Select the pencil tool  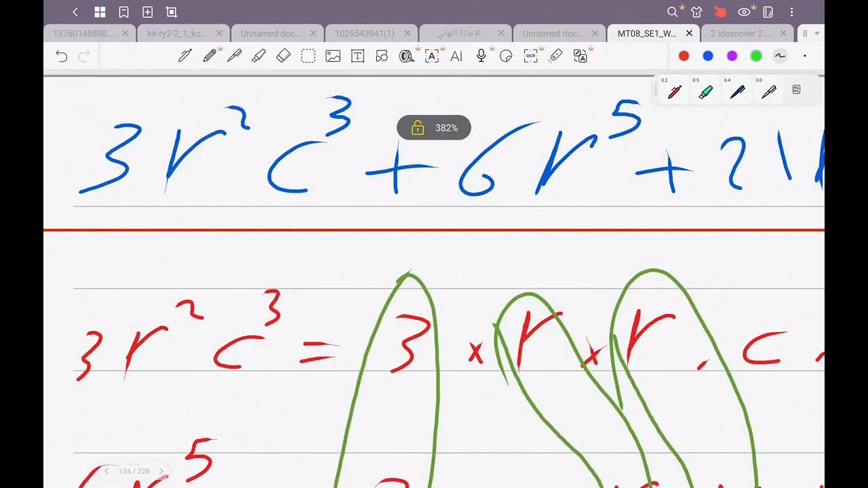[x=210, y=56]
